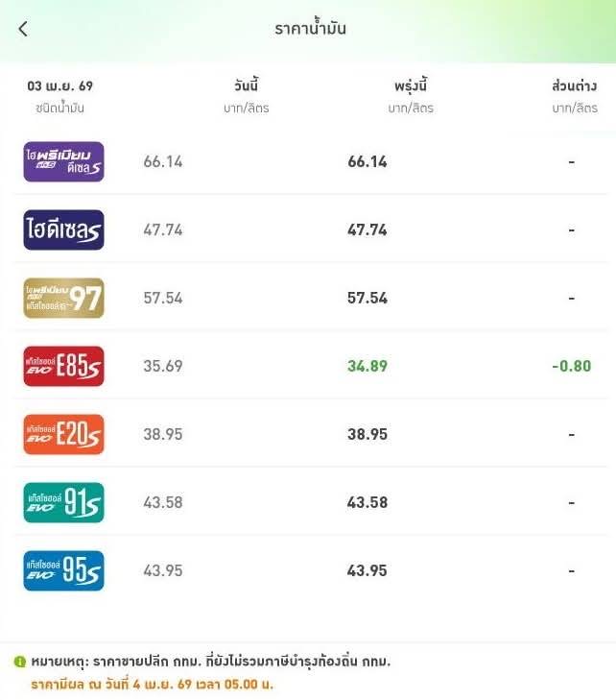Click the ราคาน้ำมัน page title
Viewport: 616px width, 700px height.
pos(310,29)
